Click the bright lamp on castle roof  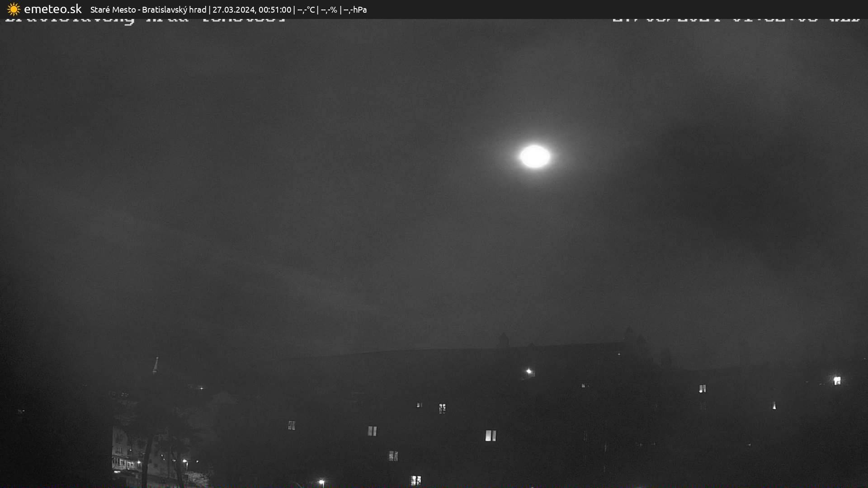(528, 371)
